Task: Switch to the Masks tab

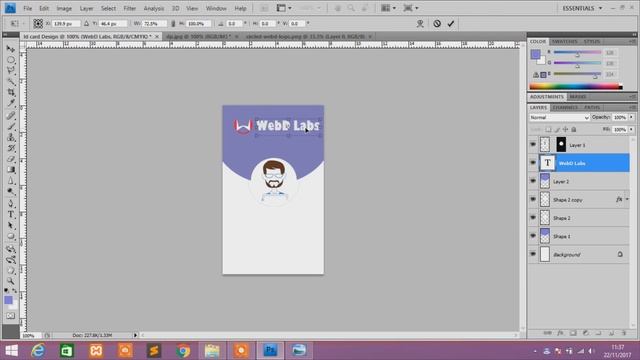Action: point(578,97)
